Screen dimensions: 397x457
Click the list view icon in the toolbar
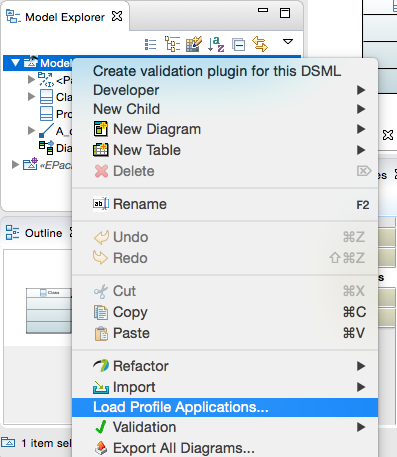151,44
